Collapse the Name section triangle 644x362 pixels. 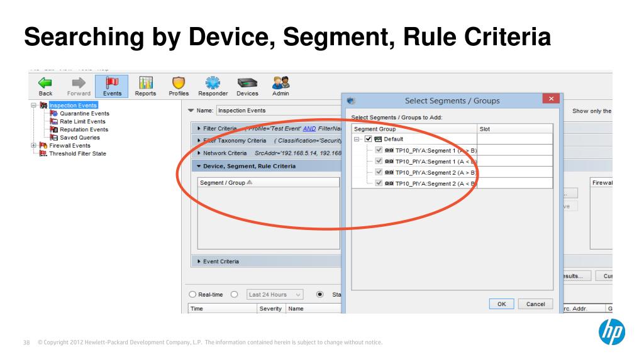pos(191,111)
